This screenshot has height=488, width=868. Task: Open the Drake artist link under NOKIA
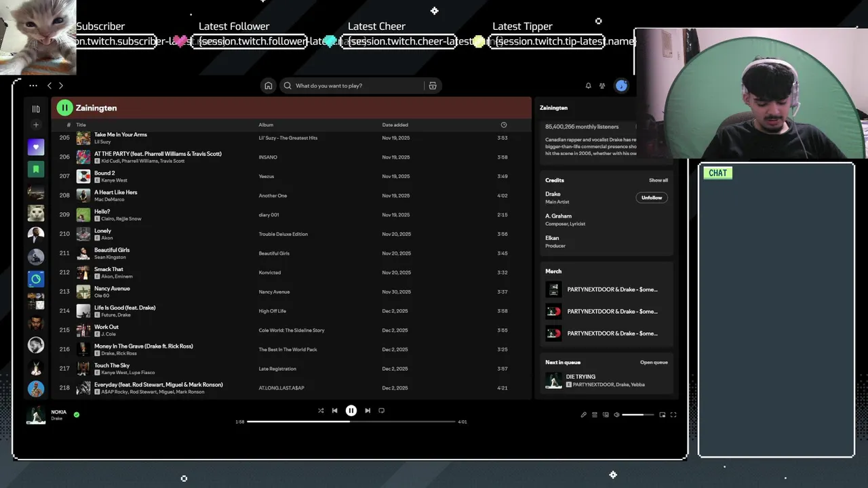56,418
